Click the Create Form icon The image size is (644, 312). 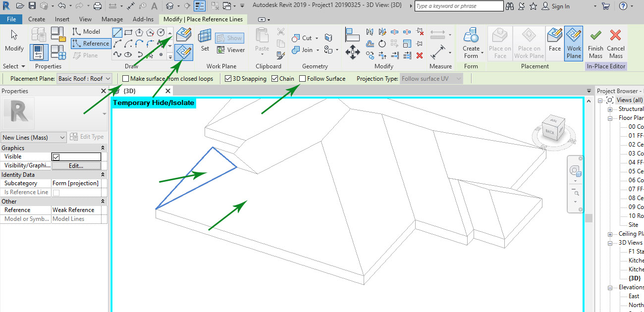point(471,44)
